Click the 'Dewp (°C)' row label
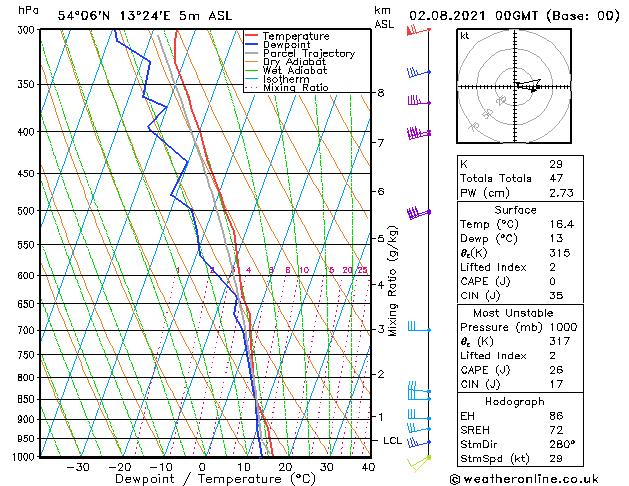 click(489, 239)
